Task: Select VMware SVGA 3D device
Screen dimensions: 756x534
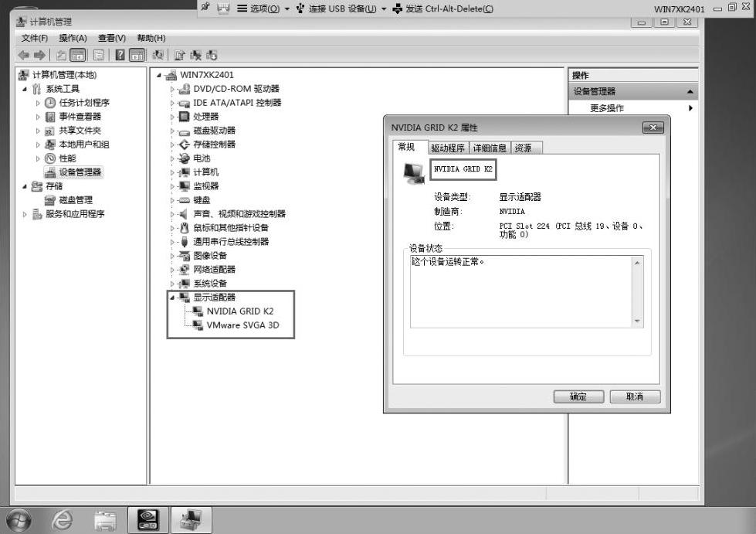Action: [x=242, y=325]
